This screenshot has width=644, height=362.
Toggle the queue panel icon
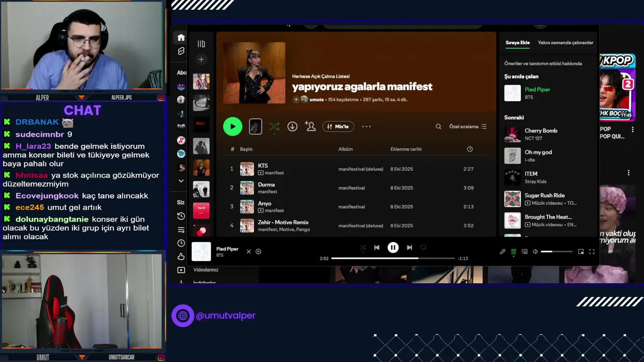tap(514, 251)
